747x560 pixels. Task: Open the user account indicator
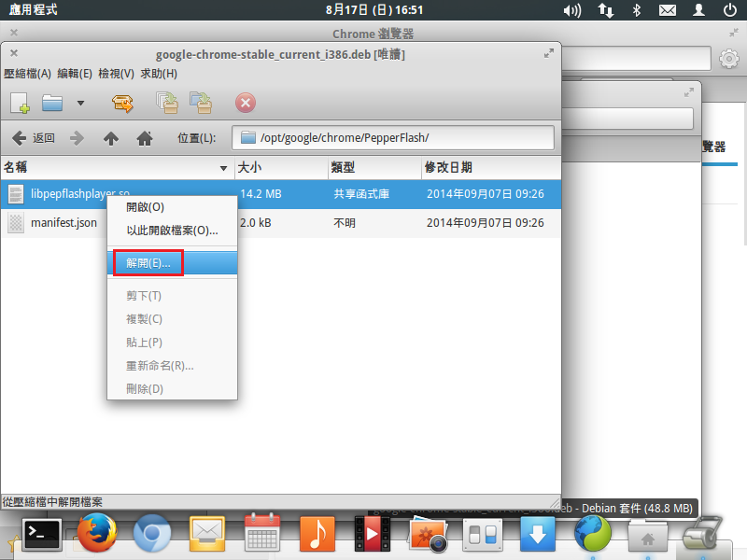coord(698,10)
